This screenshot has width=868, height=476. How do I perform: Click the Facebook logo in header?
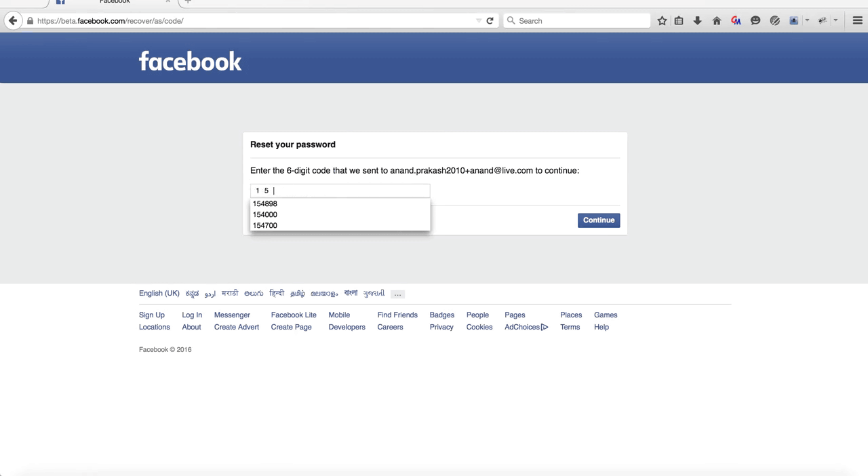click(190, 61)
